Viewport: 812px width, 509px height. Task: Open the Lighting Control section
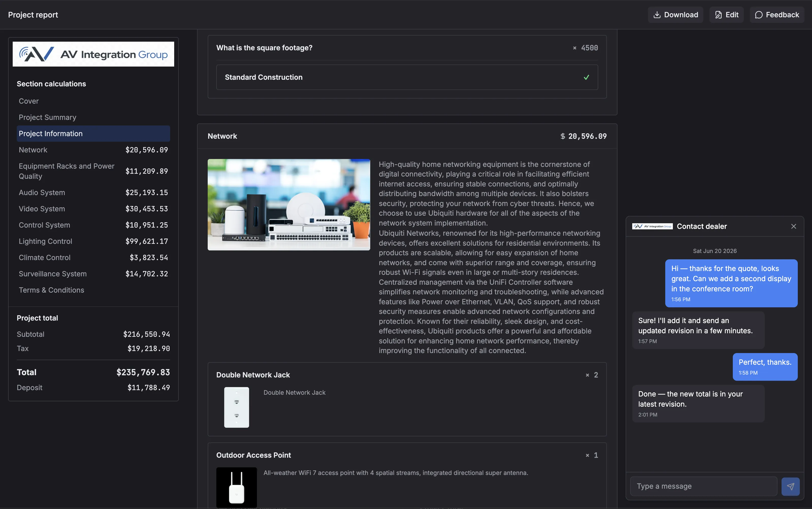[x=93, y=241]
